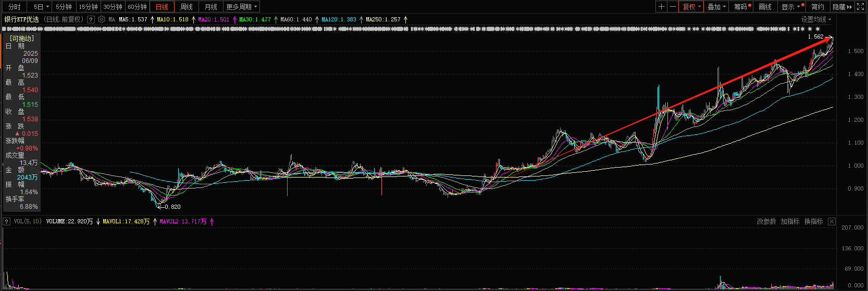Select the 分时 intraday tab
Screen dimensions: 868x291
pyautogui.click(x=15, y=7)
